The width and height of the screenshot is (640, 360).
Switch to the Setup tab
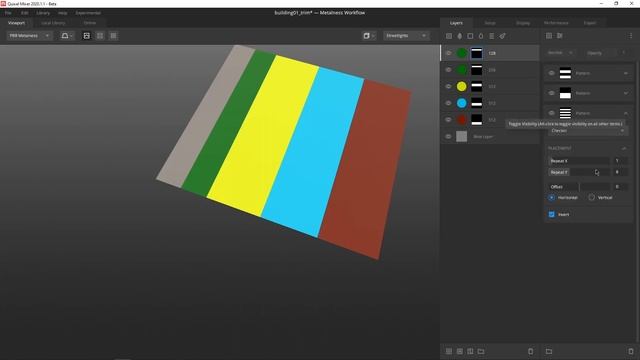[x=490, y=23]
